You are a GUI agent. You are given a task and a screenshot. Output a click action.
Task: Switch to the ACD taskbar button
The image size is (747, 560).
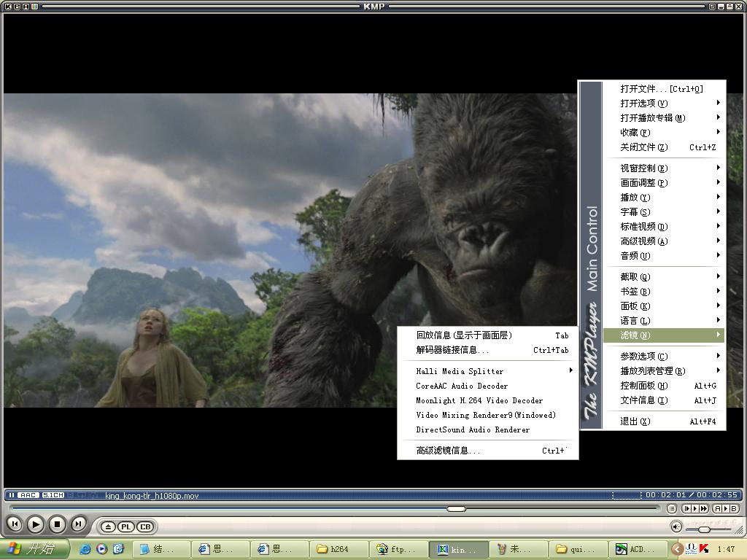click(x=638, y=549)
